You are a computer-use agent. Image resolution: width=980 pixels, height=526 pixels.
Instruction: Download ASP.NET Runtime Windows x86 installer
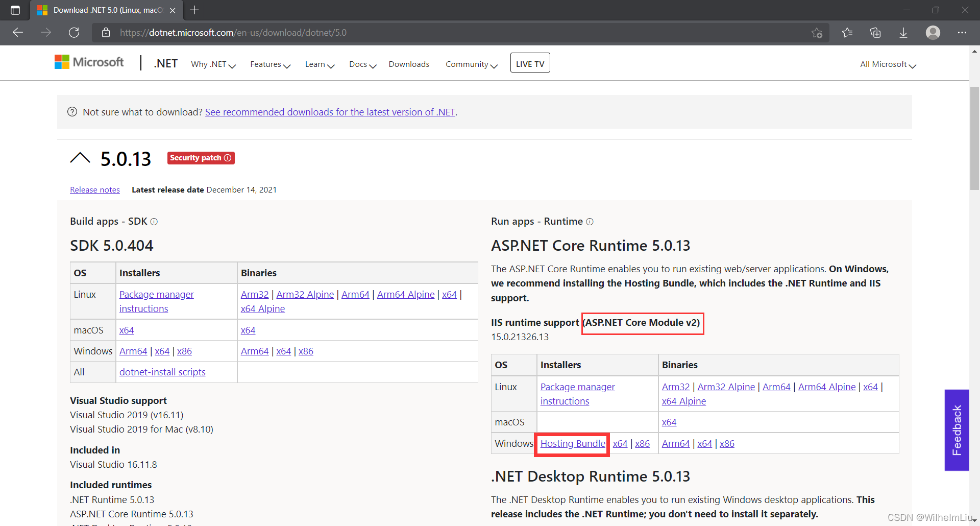coord(643,444)
